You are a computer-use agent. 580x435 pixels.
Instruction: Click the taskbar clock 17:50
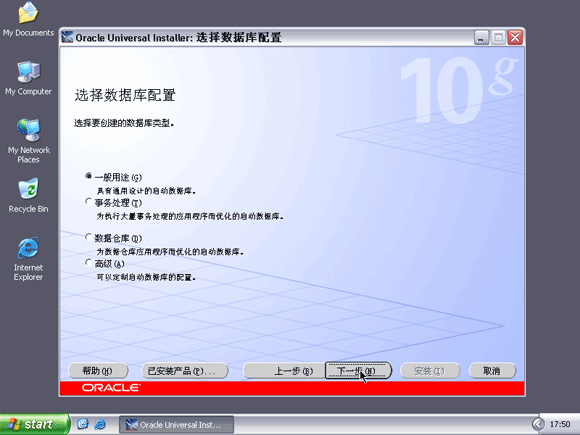tap(560, 424)
